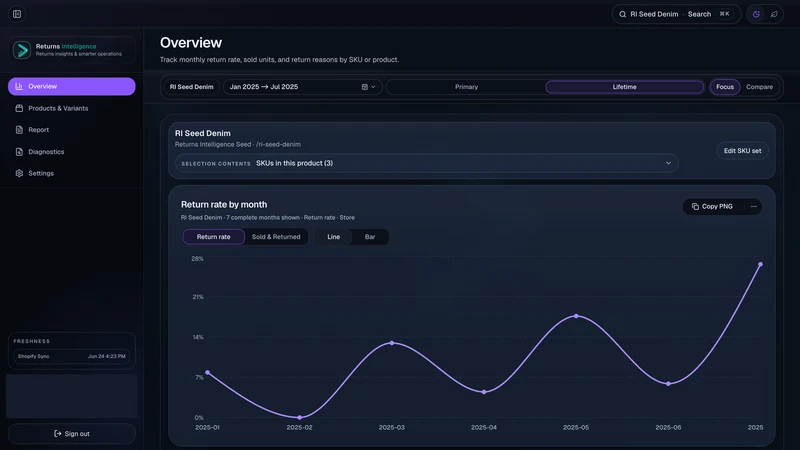Click the Settings gear icon
This screenshot has height=450, width=800.
[x=19, y=173]
